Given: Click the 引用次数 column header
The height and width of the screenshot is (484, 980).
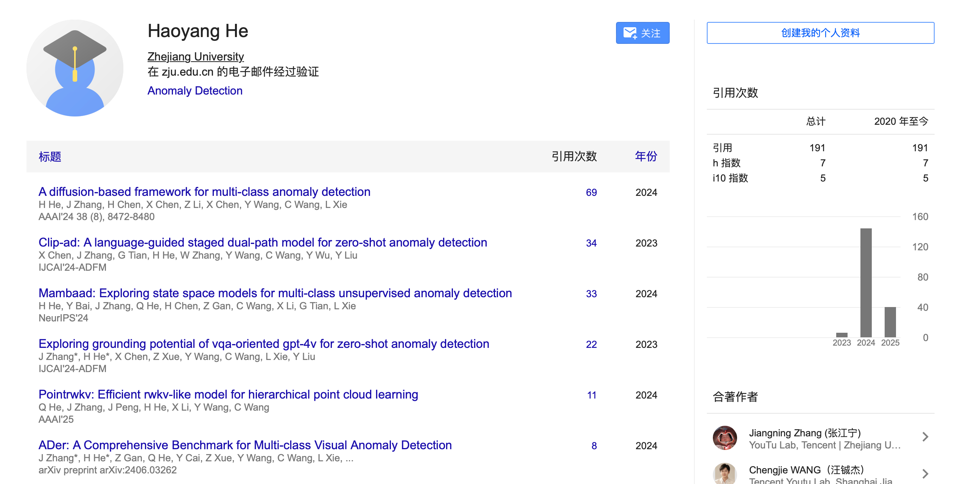Looking at the screenshot, I should [574, 156].
